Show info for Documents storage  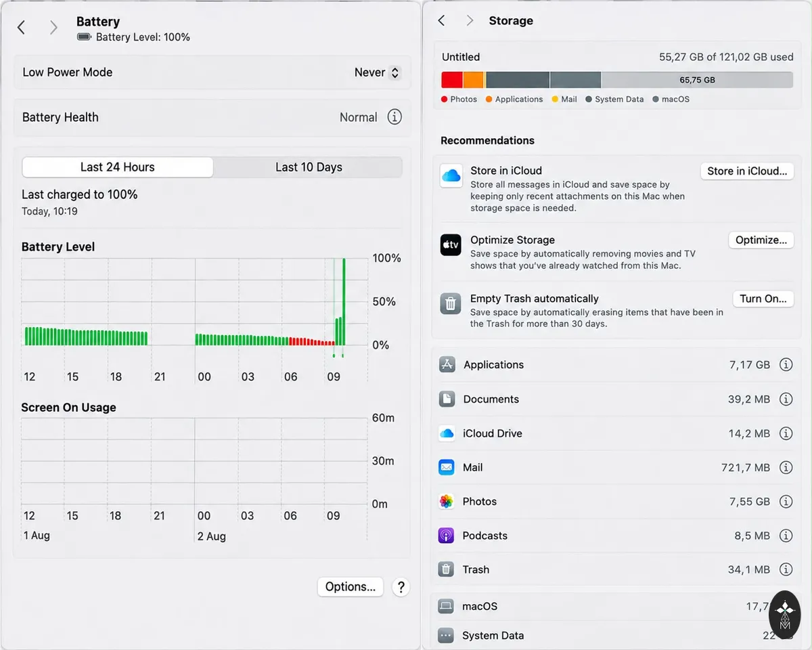786,399
